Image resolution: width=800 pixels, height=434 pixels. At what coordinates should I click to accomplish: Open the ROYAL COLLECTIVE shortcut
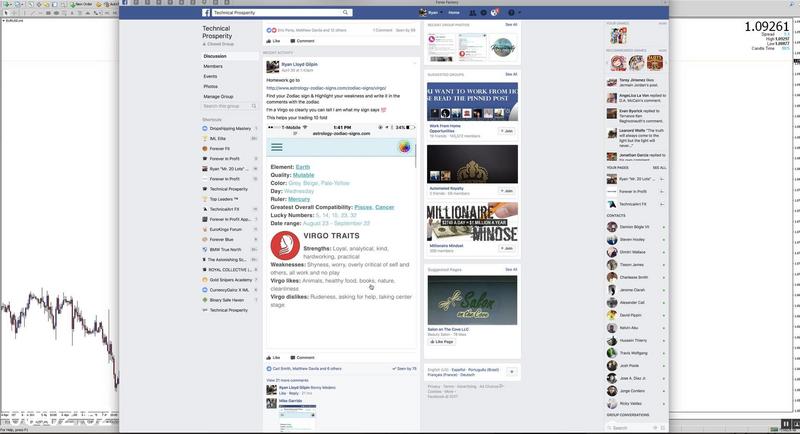click(230, 270)
